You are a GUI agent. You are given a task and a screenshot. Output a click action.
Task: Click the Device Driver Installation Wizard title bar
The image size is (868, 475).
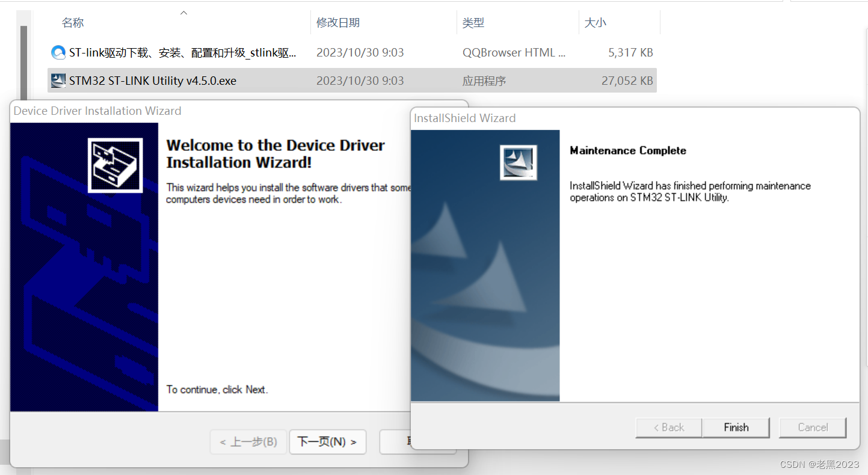pyautogui.click(x=239, y=111)
